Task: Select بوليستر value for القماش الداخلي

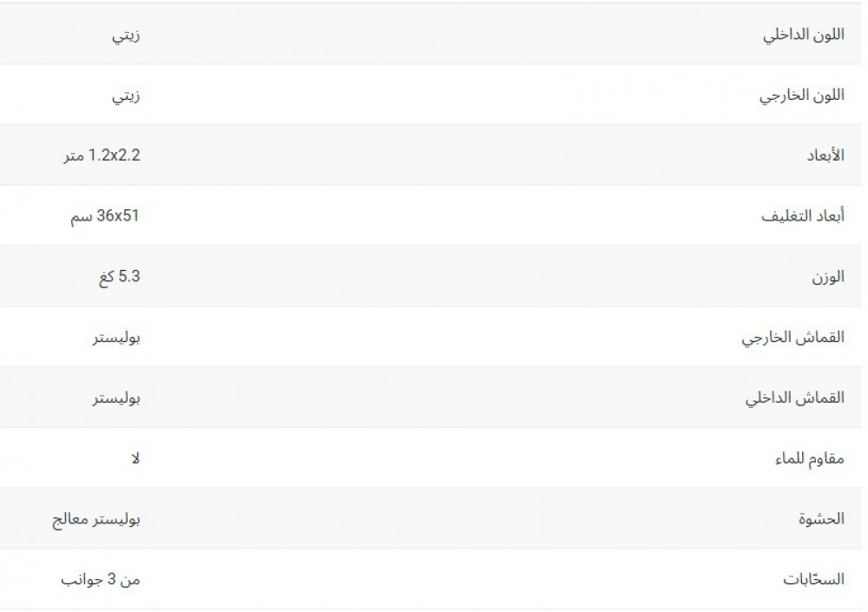Action: tap(116, 399)
